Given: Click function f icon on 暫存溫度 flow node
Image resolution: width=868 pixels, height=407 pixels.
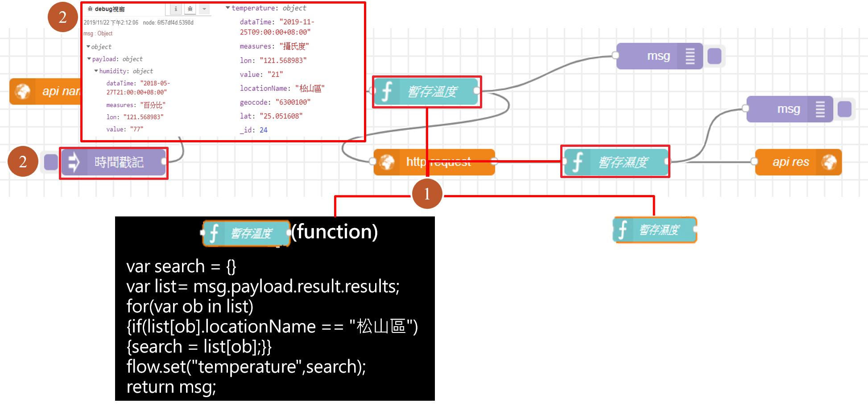Looking at the screenshot, I should 386,91.
